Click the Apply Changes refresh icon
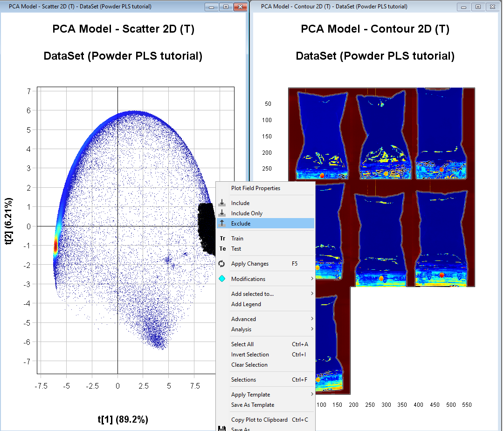 [222, 264]
